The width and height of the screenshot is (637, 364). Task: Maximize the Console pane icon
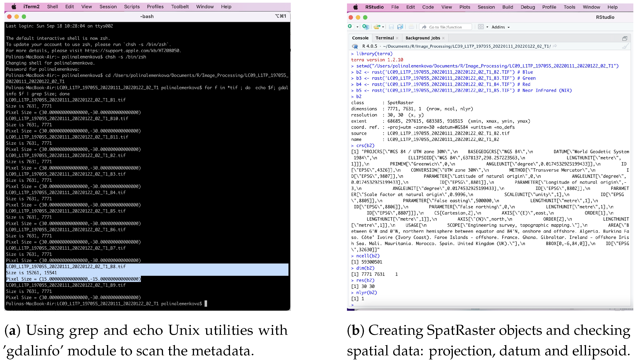click(x=625, y=38)
